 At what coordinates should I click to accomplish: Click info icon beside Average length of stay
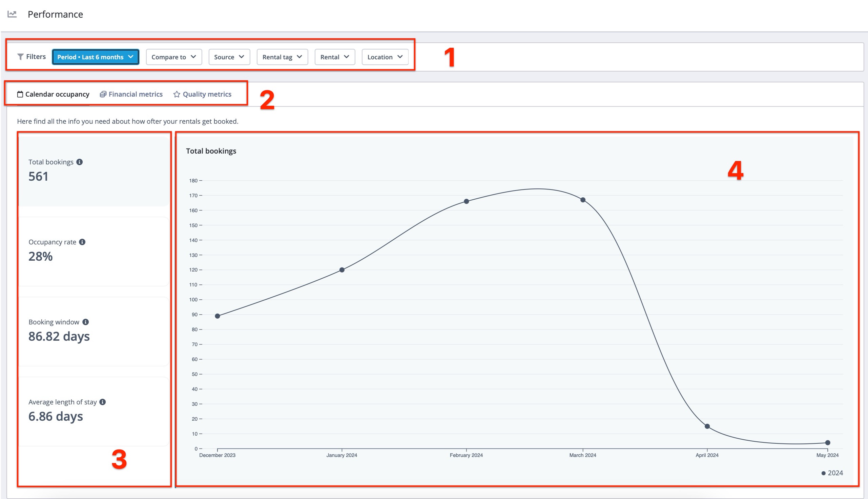point(102,402)
